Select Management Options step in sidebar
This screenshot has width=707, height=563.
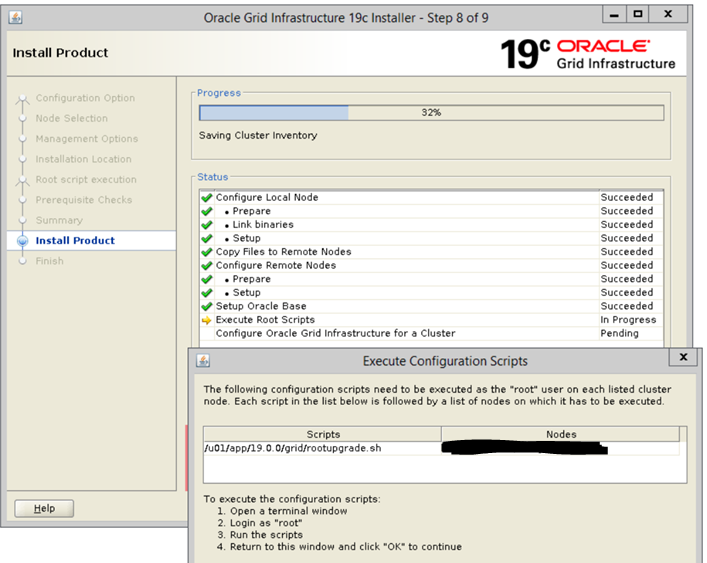coord(87,138)
